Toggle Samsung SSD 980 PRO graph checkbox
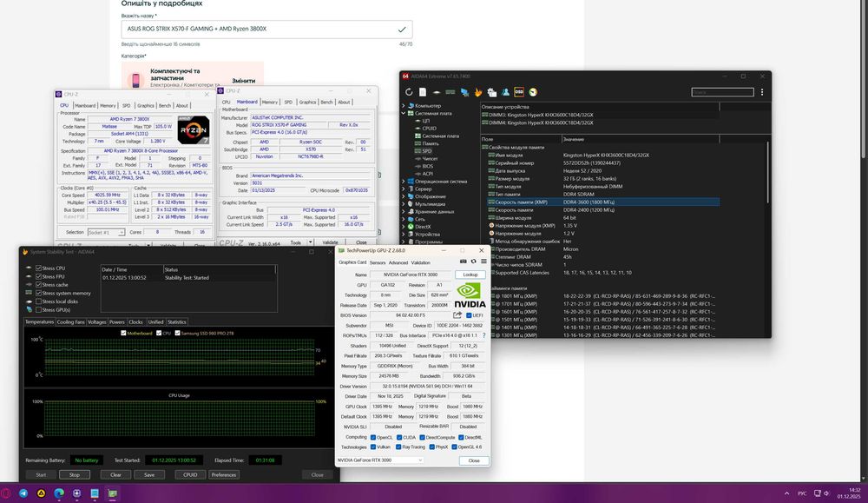 click(x=177, y=333)
